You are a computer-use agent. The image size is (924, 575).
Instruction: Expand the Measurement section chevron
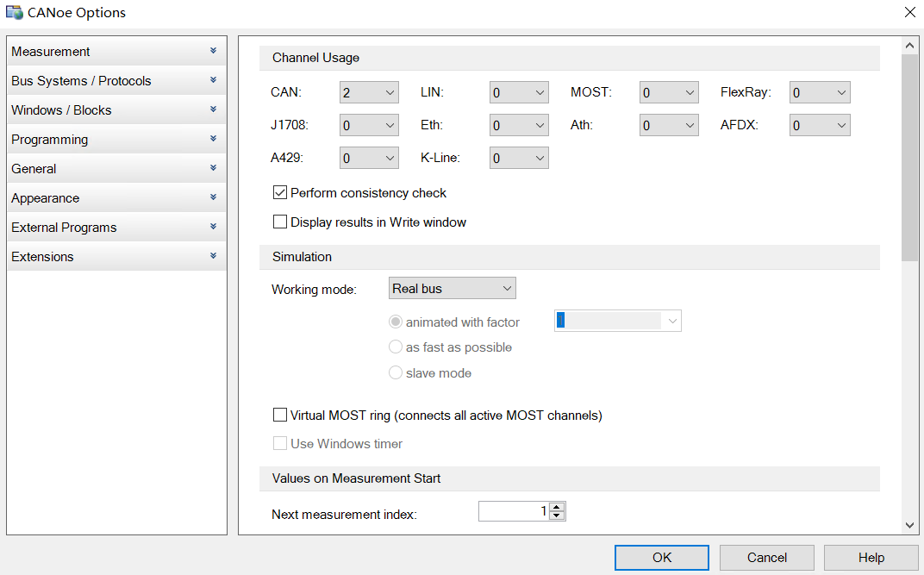point(213,51)
